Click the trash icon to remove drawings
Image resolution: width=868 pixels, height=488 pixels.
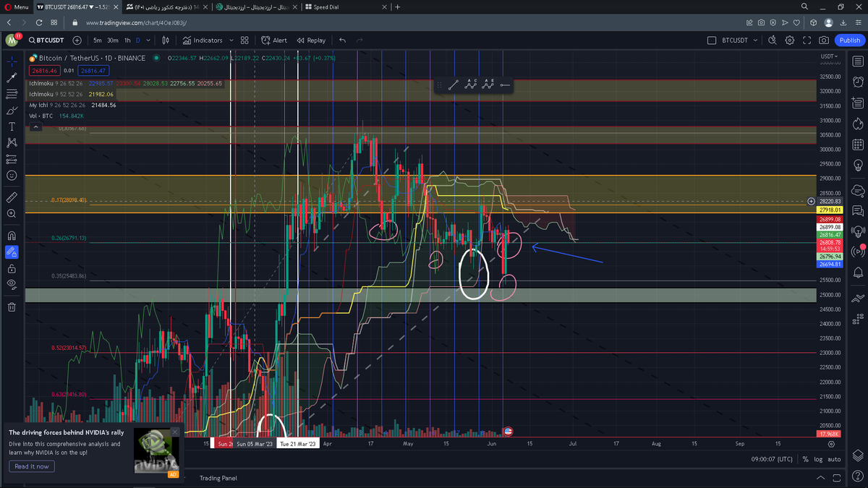(x=12, y=307)
